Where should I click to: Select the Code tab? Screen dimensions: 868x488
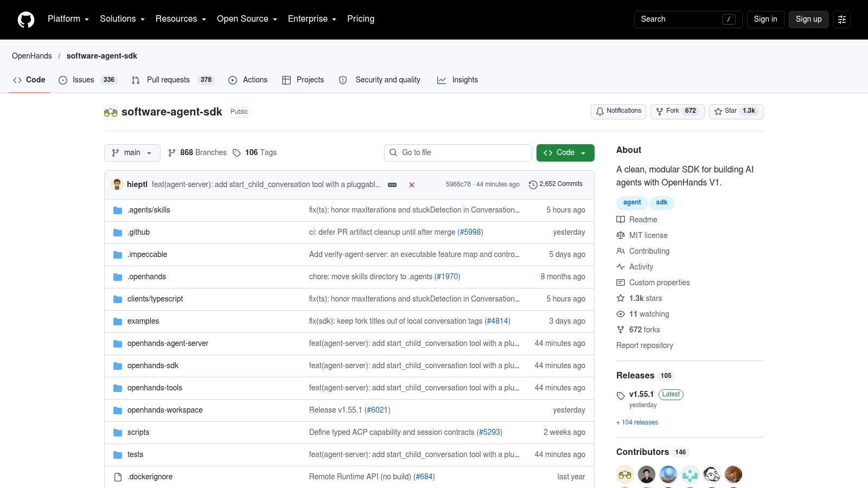pos(29,80)
